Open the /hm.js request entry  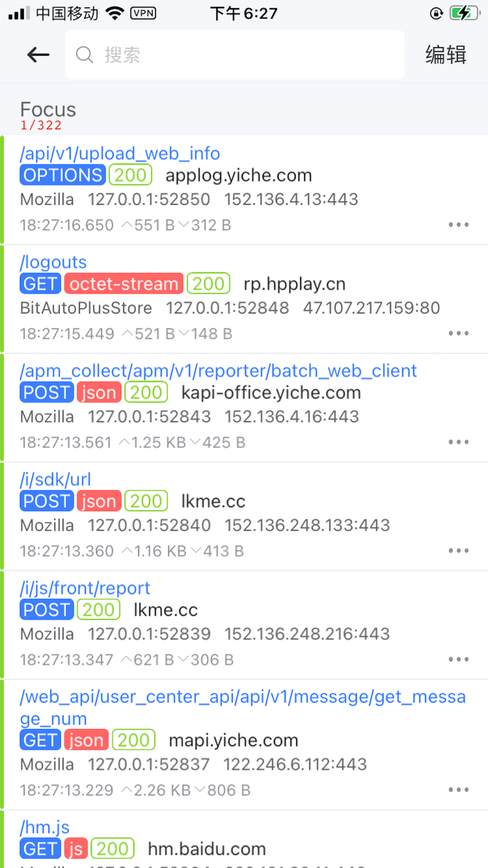244,839
